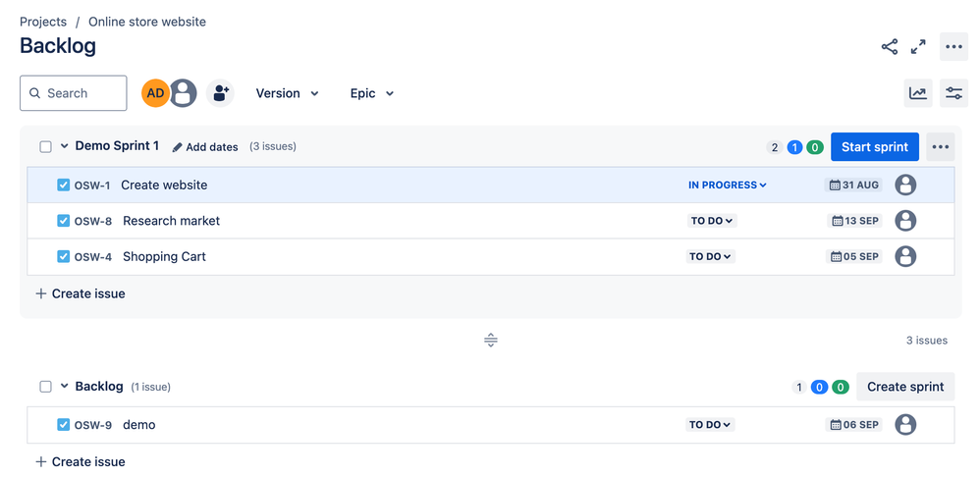Click the issue type icon for OSW-8
This screenshot has width=980, height=477.
[x=63, y=221]
